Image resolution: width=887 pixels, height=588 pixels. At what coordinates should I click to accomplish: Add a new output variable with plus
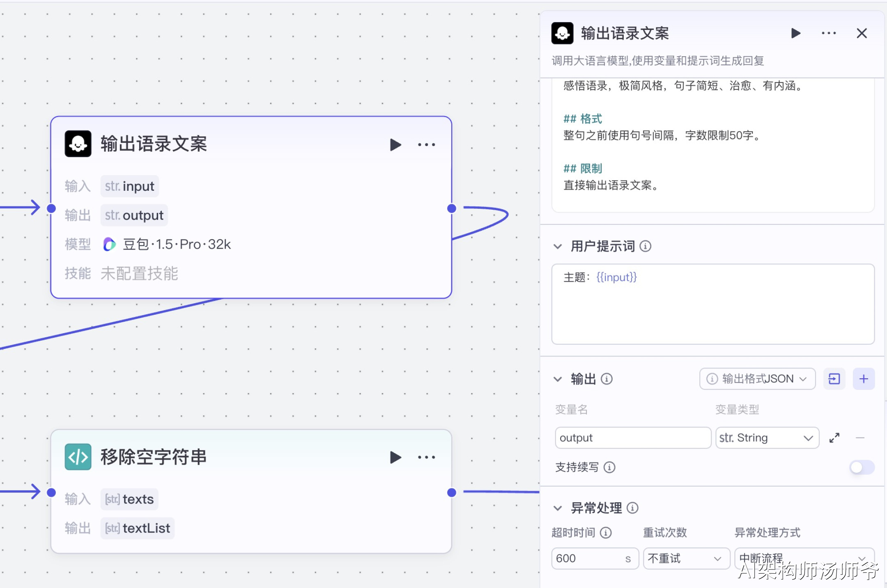(864, 379)
